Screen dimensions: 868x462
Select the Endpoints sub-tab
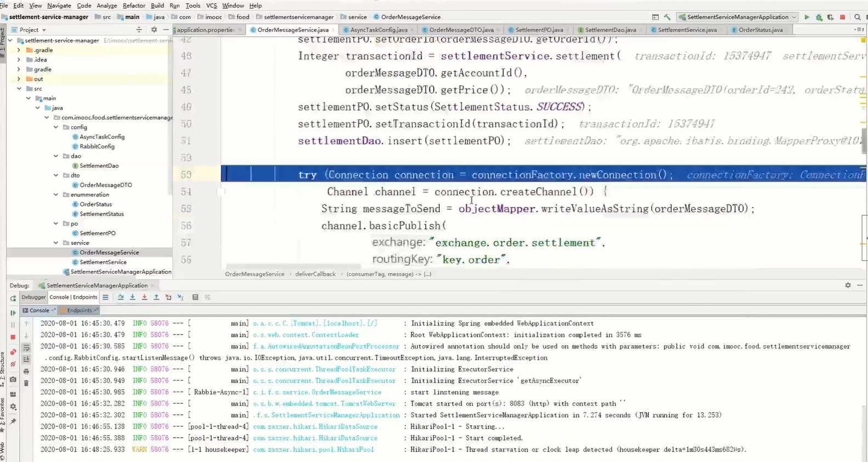click(x=80, y=311)
